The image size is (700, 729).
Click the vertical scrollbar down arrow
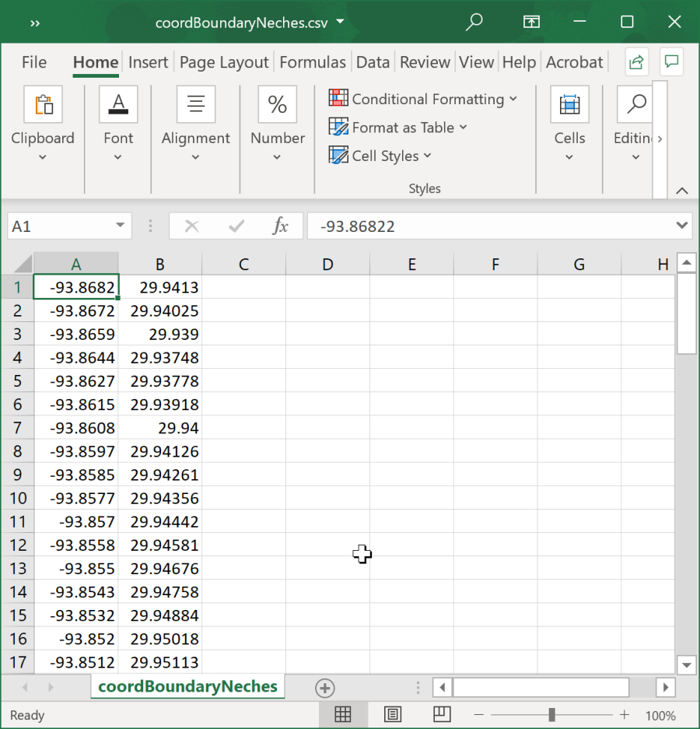tap(687, 664)
